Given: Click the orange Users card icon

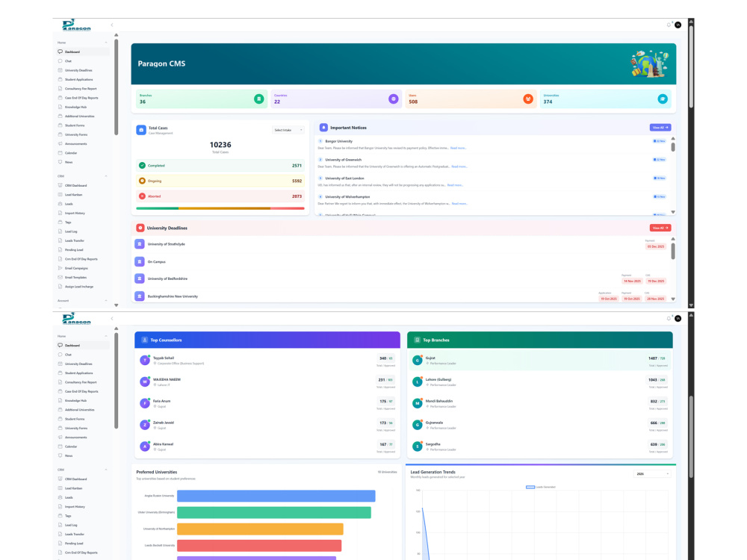Looking at the screenshot, I should pos(528,99).
